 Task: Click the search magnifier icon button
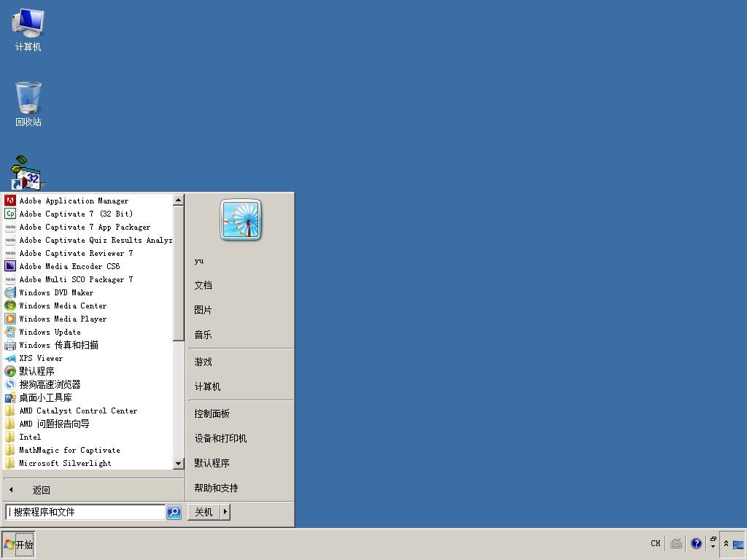(174, 512)
